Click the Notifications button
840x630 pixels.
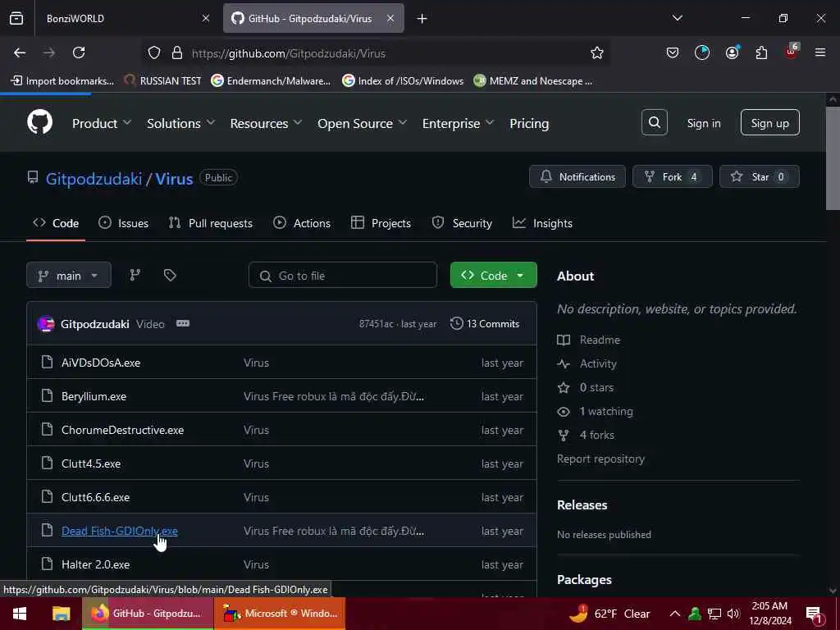(577, 177)
